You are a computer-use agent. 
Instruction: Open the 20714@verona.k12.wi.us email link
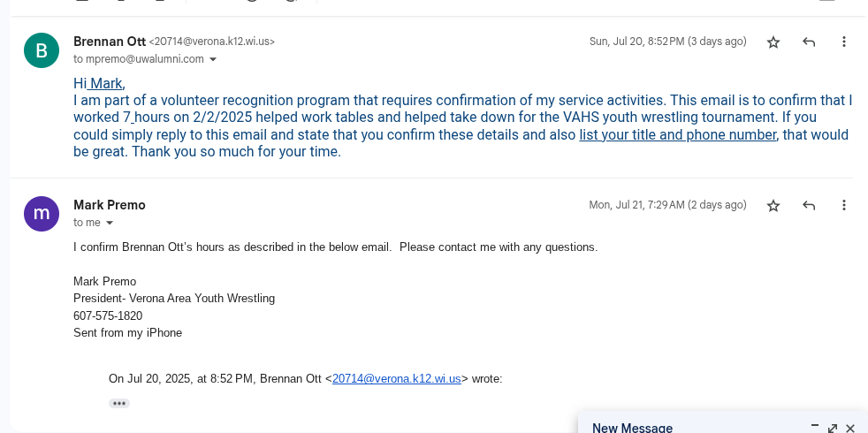point(397,378)
